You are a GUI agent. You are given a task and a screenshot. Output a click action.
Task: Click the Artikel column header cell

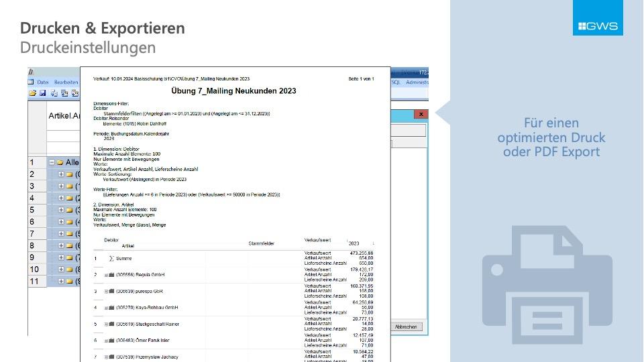tap(64, 116)
